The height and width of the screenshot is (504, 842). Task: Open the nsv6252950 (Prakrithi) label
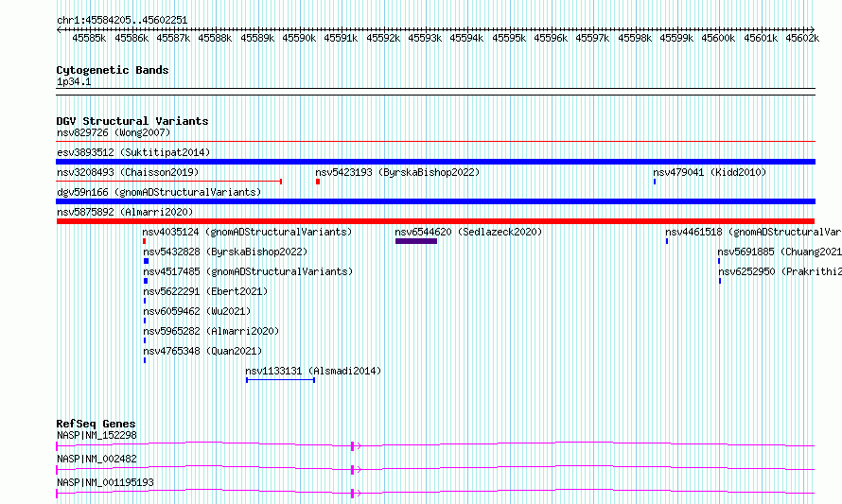click(780, 271)
